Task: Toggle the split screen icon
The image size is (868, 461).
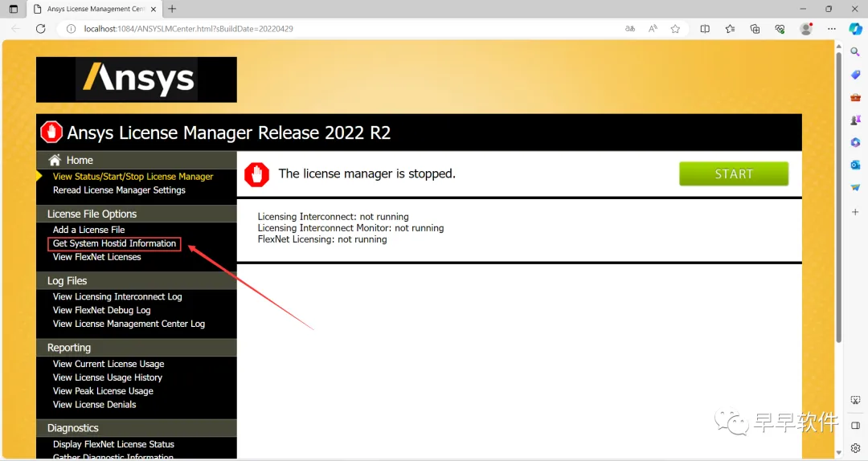Action: (x=705, y=29)
